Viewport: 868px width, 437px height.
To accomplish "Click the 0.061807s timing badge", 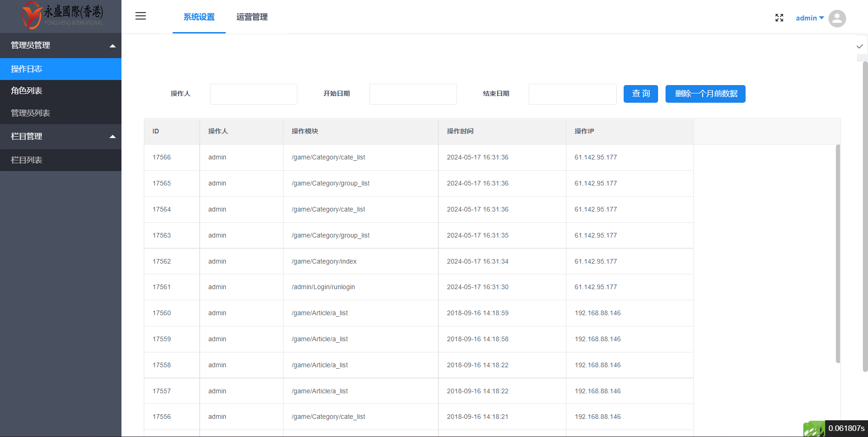I will (846, 429).
